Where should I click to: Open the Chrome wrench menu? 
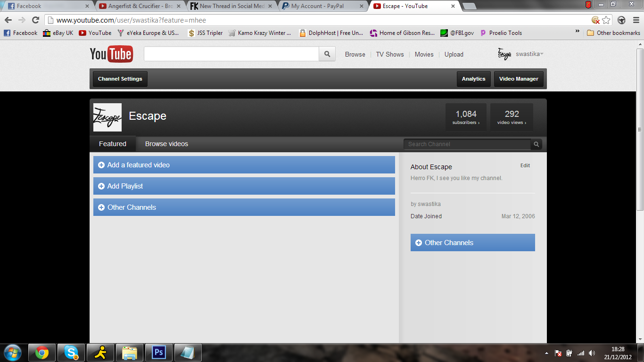(x=635, y=20)
